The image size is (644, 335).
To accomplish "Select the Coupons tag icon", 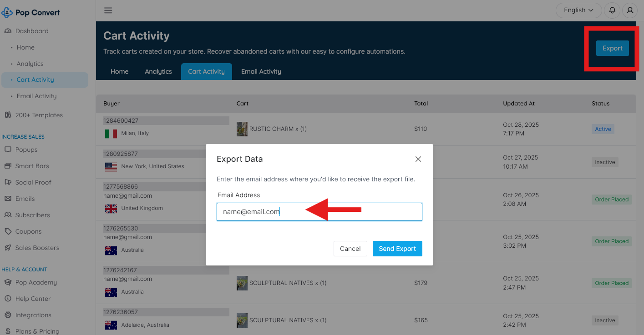I will pos(8,231).
